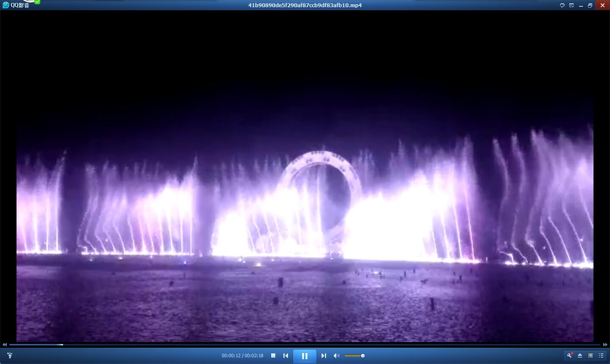
Task: Skip to the next video
Action: click(324, 356)
